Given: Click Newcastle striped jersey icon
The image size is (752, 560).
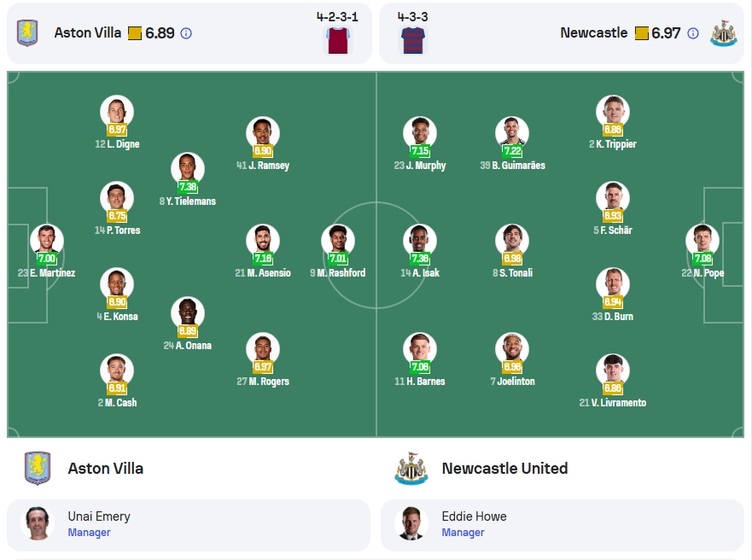Looking at the screenshot, I should 413,40.
